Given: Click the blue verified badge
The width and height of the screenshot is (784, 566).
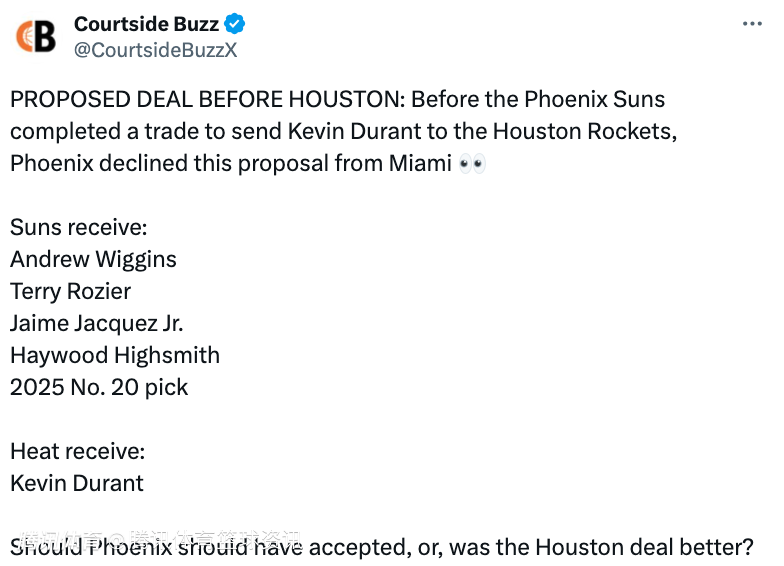Looking at the screenshot, I should tap(234, 24).
